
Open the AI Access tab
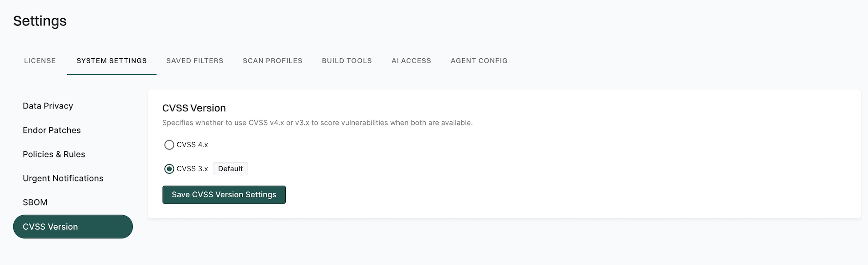point(411,61)
